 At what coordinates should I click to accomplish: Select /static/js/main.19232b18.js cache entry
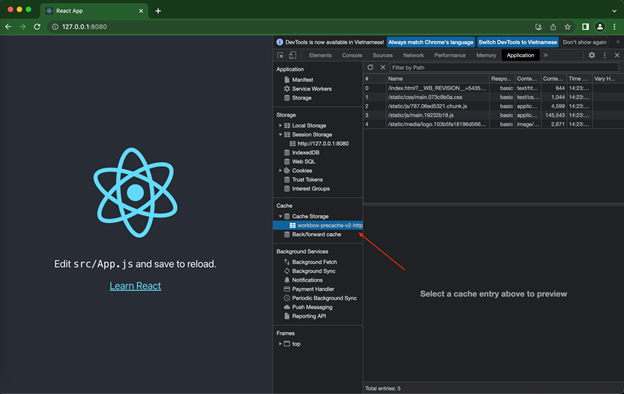[493, 115]
